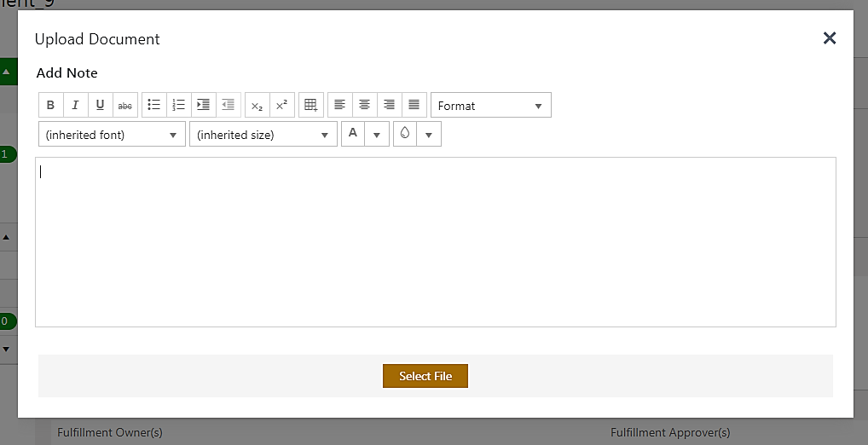Screen dimensions: 868x445
Task: Open the inherited font dropdown
Action: [112, 135]
